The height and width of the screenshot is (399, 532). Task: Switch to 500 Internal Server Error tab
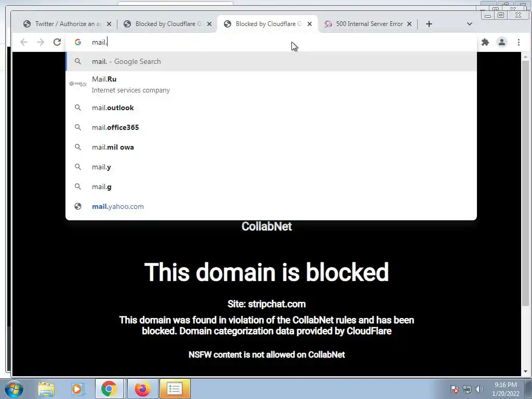click(x=368, y=24)
